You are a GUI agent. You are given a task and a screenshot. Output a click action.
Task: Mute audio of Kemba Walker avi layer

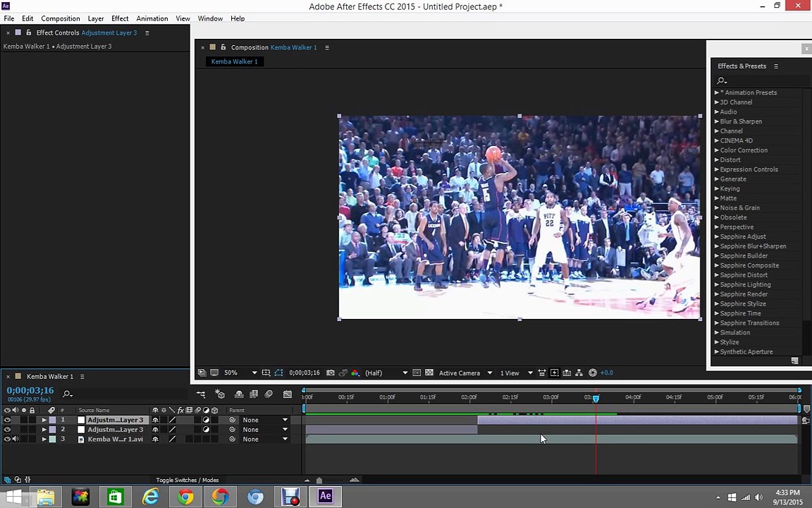coord(16,439)
